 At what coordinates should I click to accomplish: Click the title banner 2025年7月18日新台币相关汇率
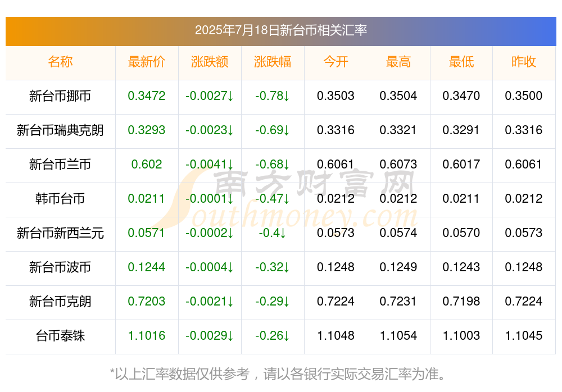(281, 30)
